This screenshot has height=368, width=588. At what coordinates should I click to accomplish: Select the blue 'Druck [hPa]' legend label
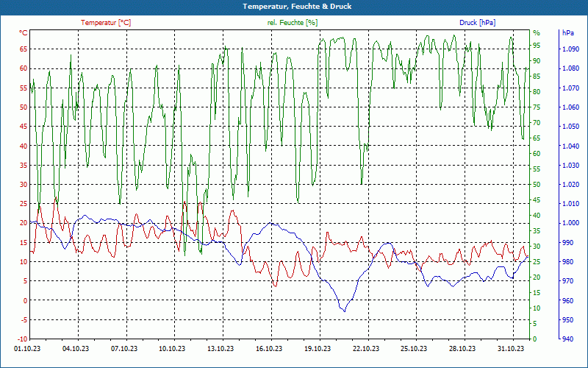[x=477, y=23]
